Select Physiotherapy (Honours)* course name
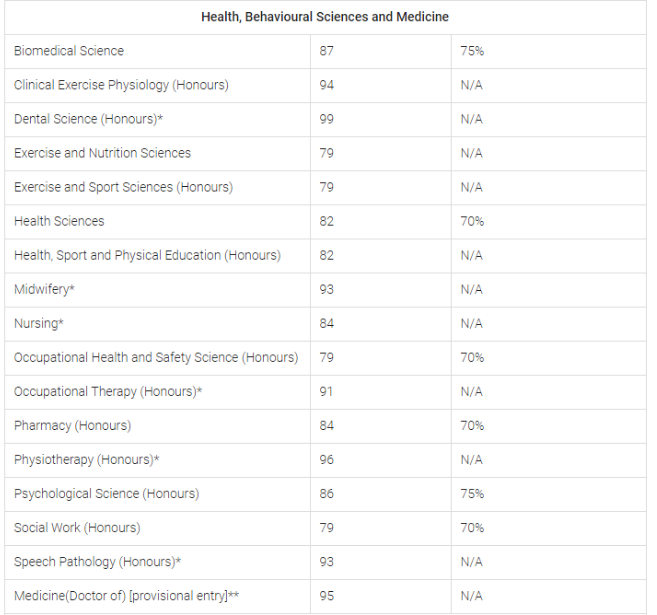 pyautogui.click(x=87, y=459)
